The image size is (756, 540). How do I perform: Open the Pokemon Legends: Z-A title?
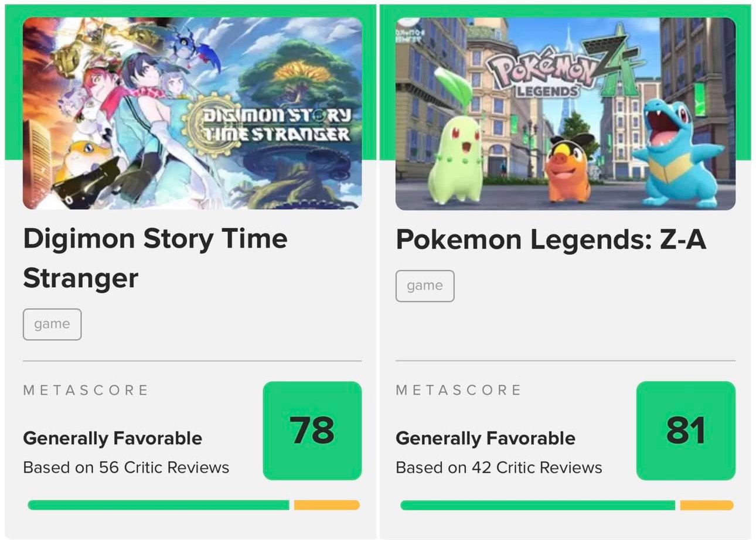click(x=551, y=240)
